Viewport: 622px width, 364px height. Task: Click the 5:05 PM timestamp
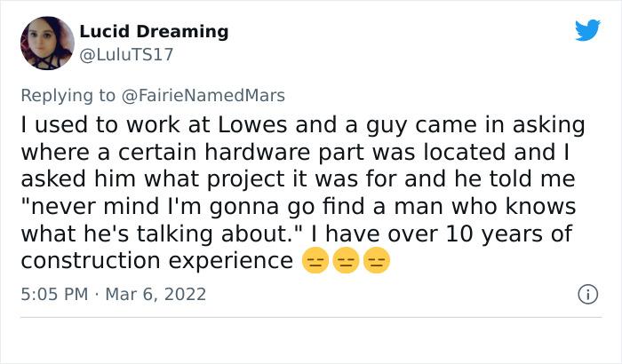[x=54, y=292]
